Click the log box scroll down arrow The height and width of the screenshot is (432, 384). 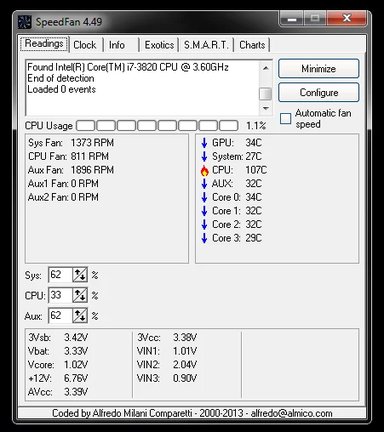click(x=265, y=108)
